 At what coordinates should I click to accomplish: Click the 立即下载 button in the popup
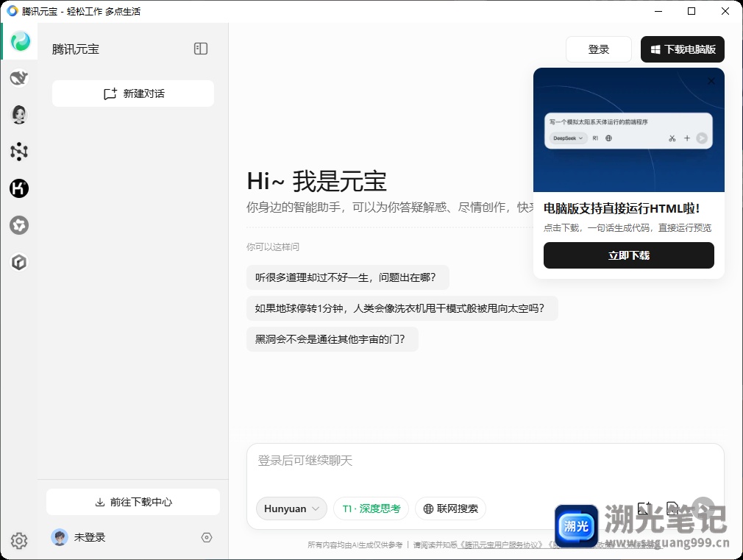pos(629,255)
